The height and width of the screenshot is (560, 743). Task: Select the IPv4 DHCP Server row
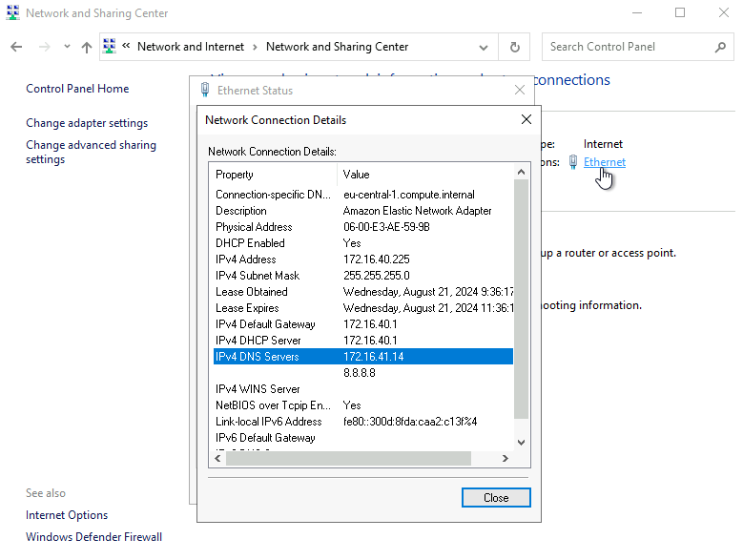click(x=363, y=341)
